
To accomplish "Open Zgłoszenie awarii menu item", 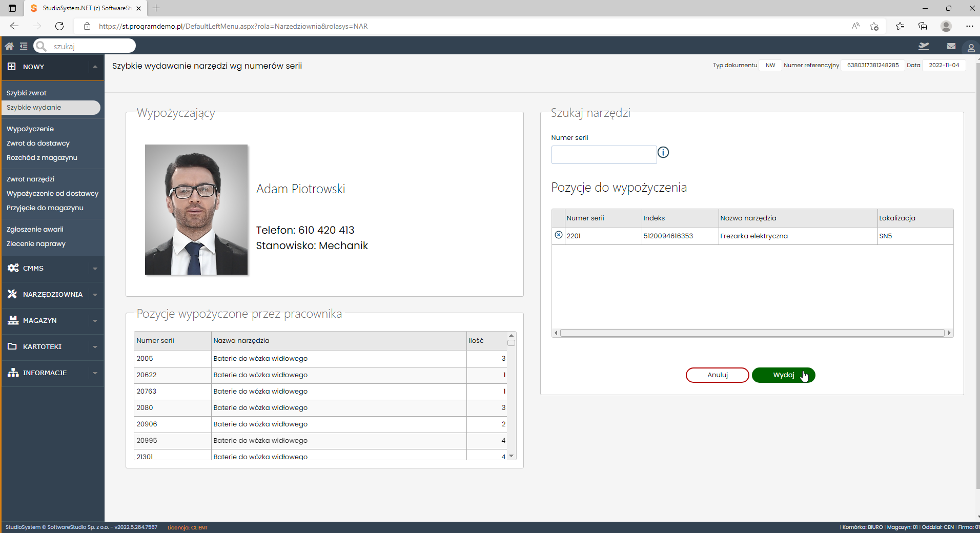I will 35,229.
